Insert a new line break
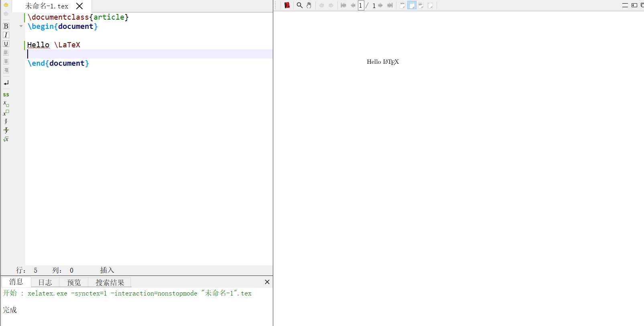 pos(6,83)
